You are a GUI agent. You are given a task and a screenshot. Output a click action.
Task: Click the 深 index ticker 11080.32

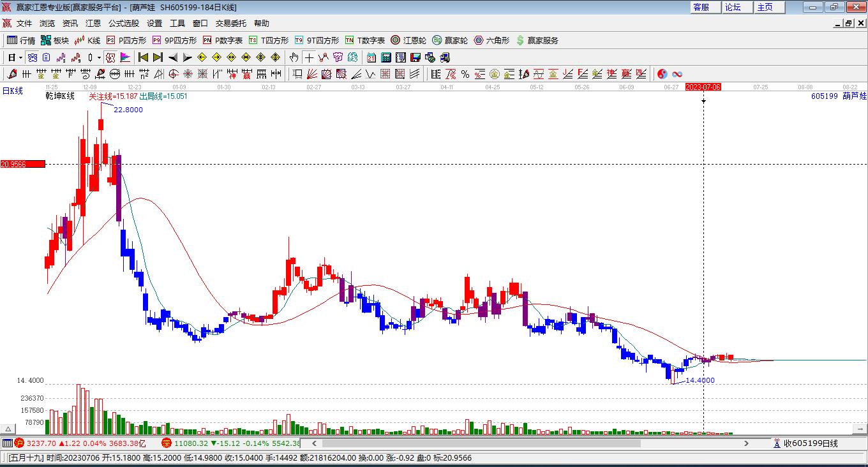(x=231, y=443)
